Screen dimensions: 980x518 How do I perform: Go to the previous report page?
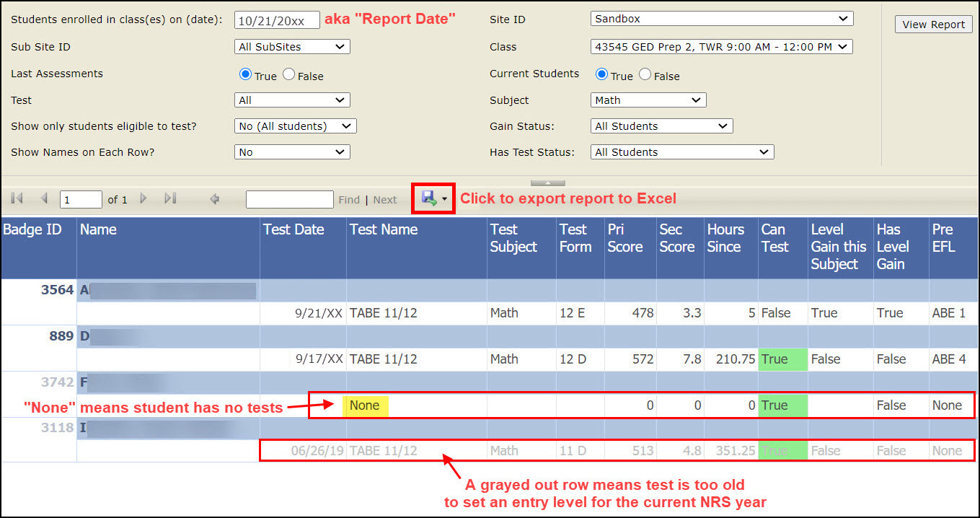click(44, 199)
